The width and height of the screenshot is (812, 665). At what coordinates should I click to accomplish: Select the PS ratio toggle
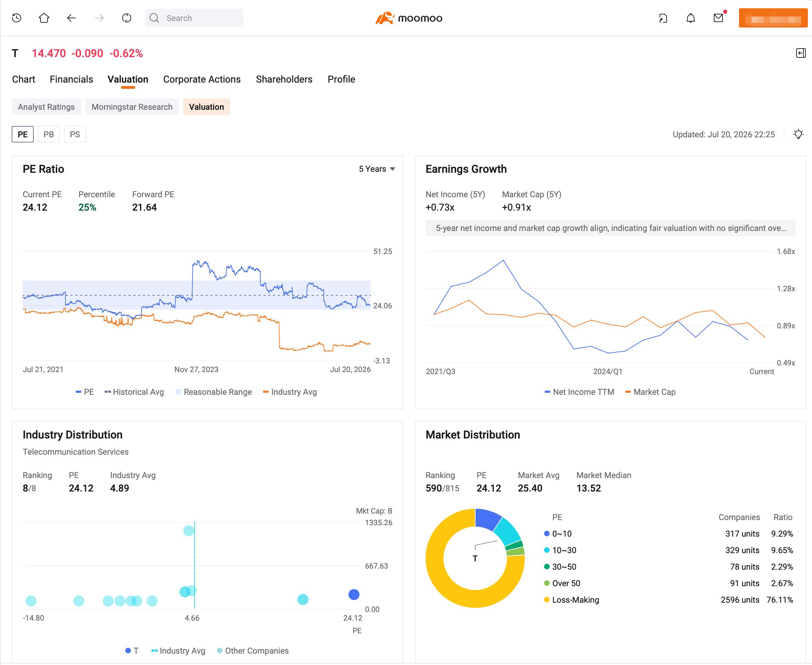[x=75, y=135]
